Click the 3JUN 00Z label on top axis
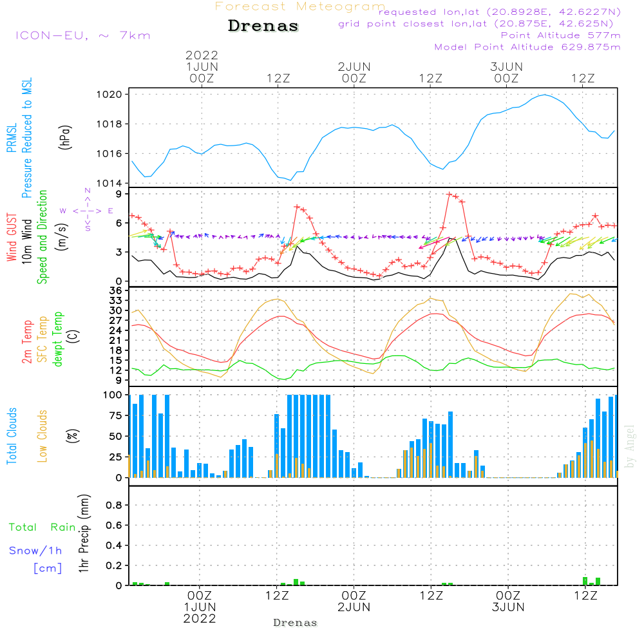The height and width of the screenshot is (644, 644). coord(506,72)
